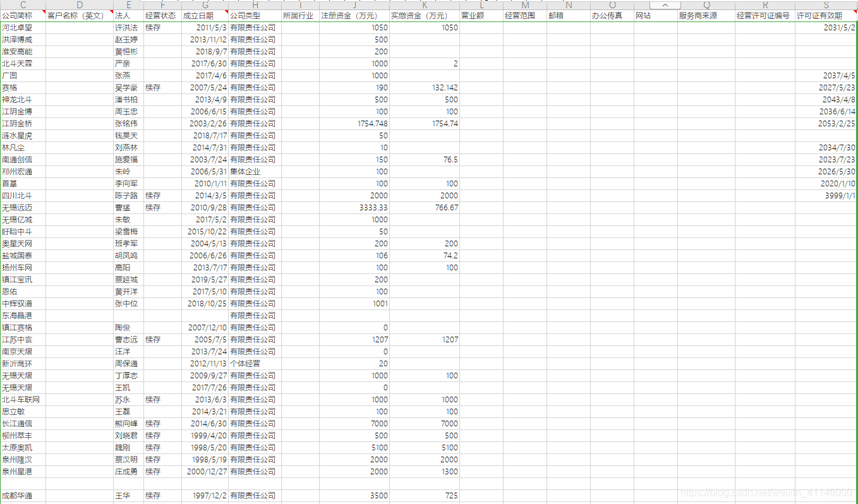Click the 续存 status in 江苏中寰 row
This screenshot has width=858, height=504.
pyautogui.click(x=162, y=339)
